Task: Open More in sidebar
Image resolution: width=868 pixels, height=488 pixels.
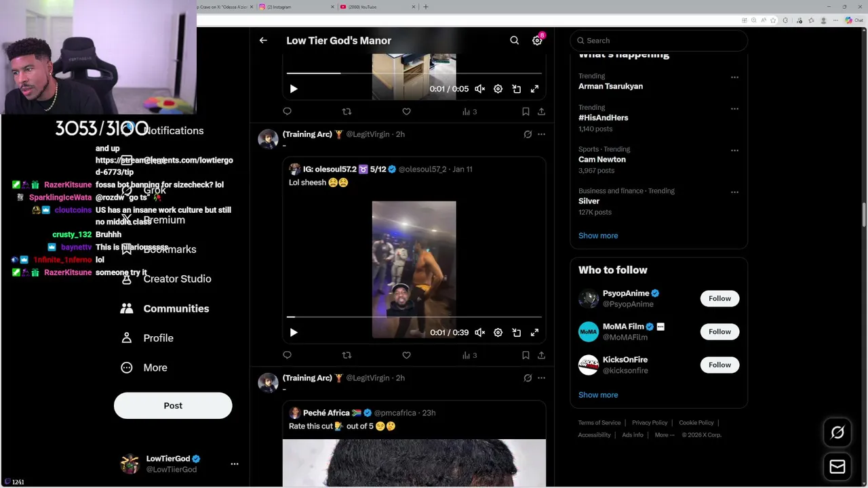Action: click(x=144, y=367)
